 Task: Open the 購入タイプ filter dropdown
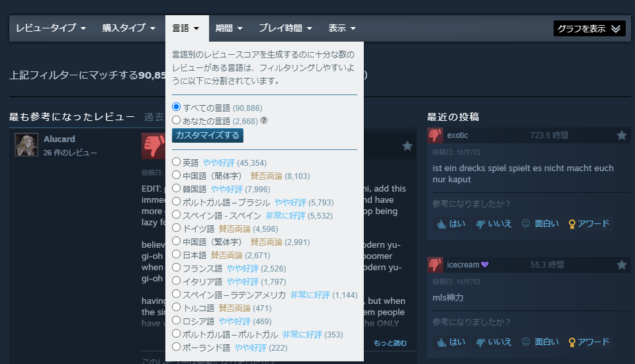pyautogui.click(x=128, y=28)
